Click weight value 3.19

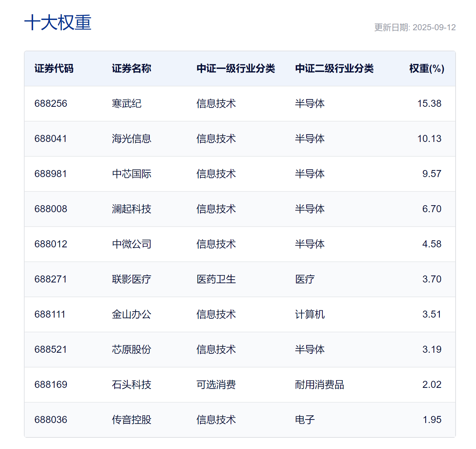432,350
